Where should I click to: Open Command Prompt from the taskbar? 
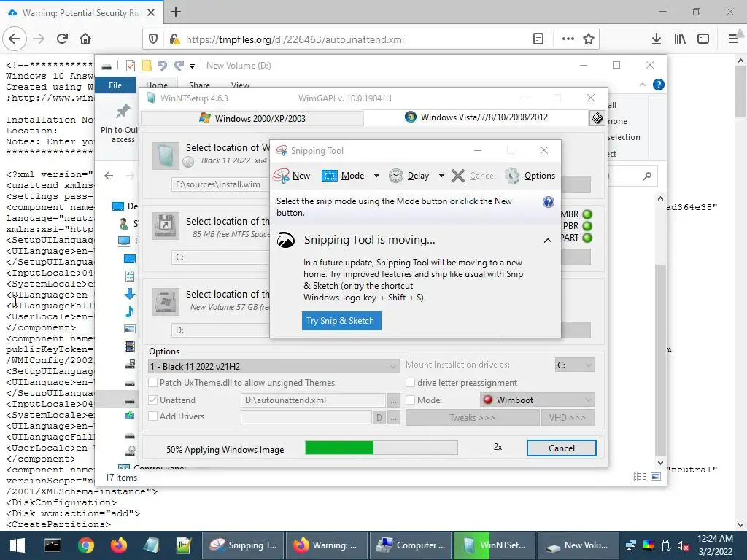pyautogui.click(x=53, y=545)
